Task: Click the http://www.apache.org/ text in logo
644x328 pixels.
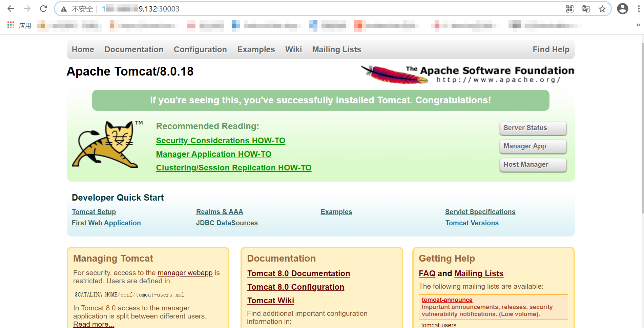Action: [498, 80]
